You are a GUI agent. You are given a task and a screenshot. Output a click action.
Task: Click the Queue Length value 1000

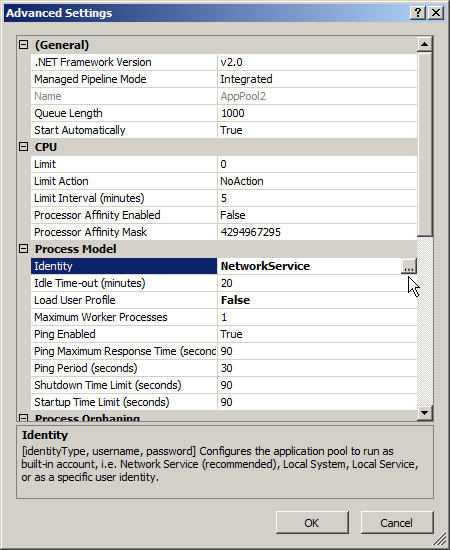click(x=233, y=113)
